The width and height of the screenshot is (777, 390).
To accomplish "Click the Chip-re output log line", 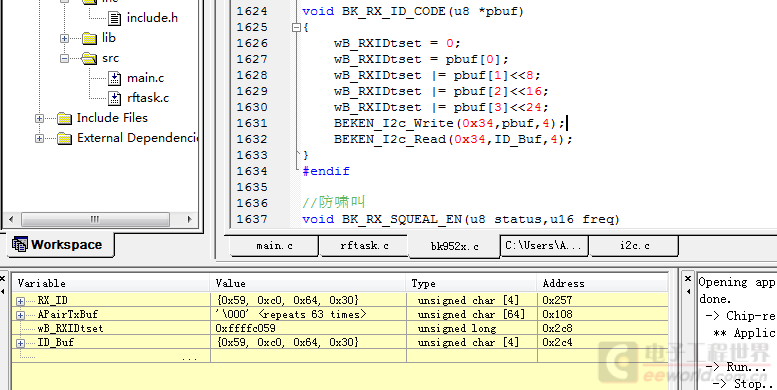I will 740,316.
